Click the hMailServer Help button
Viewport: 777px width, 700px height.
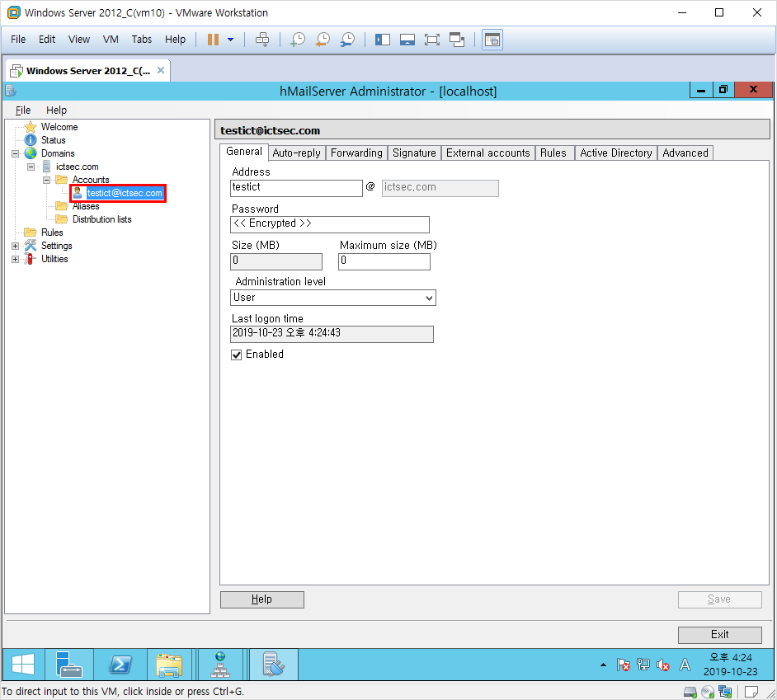click(x=262, y=599)
